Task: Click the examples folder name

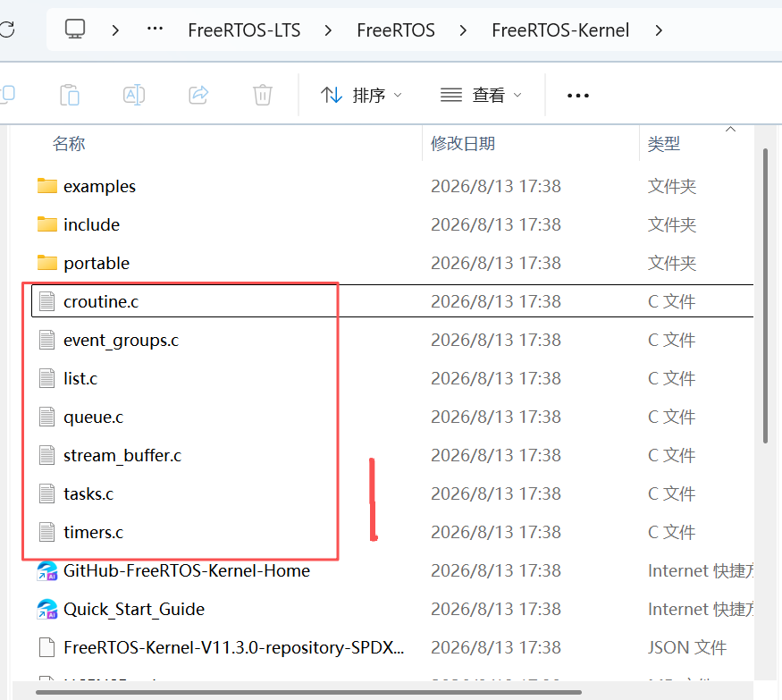Action: [x=99, y=186]
